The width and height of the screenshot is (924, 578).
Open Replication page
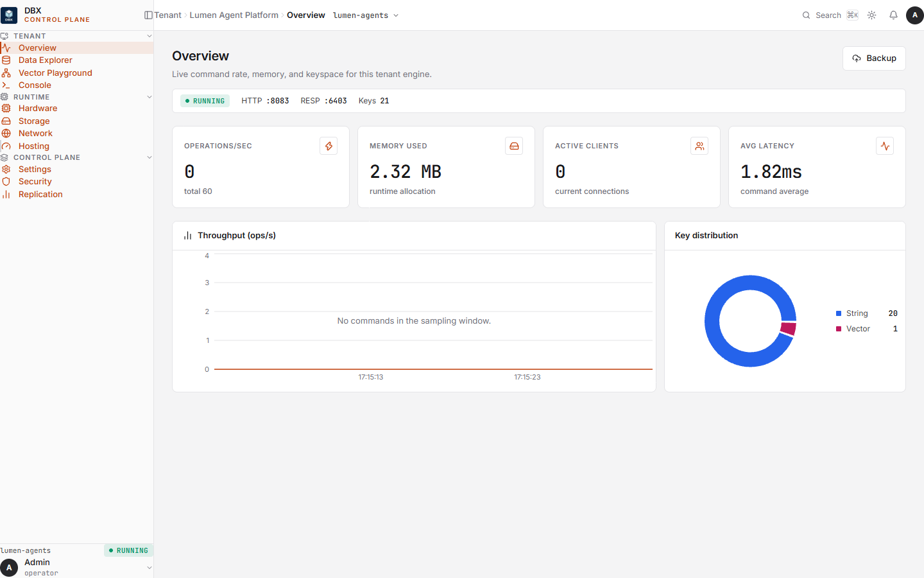(76, 195)
